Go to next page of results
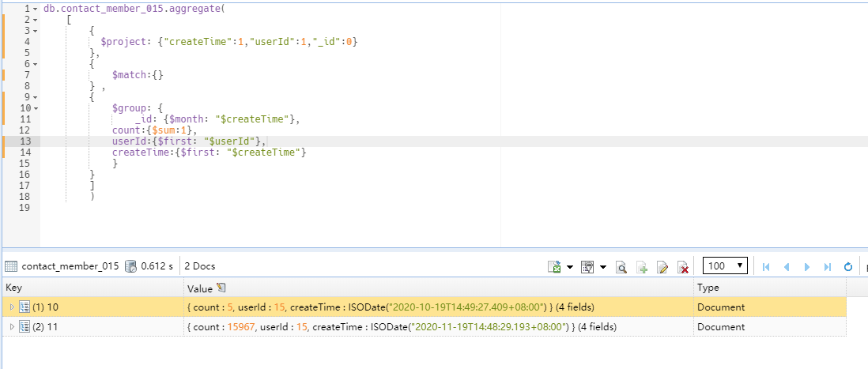 tap(806, 267)
